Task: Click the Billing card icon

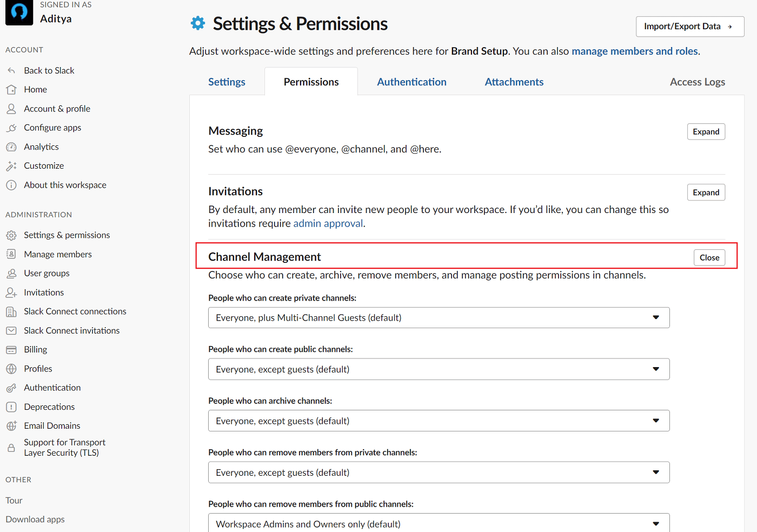Action: [x=11, y=350]
